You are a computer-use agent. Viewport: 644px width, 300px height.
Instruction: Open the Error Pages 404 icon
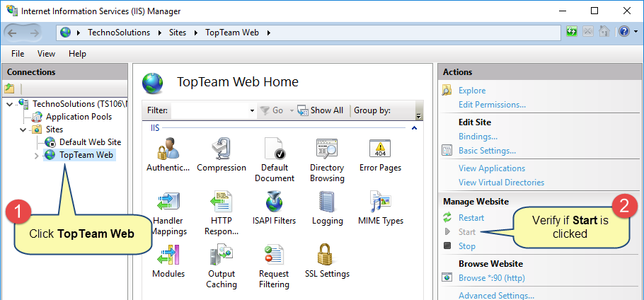click(x=380, y=149)
